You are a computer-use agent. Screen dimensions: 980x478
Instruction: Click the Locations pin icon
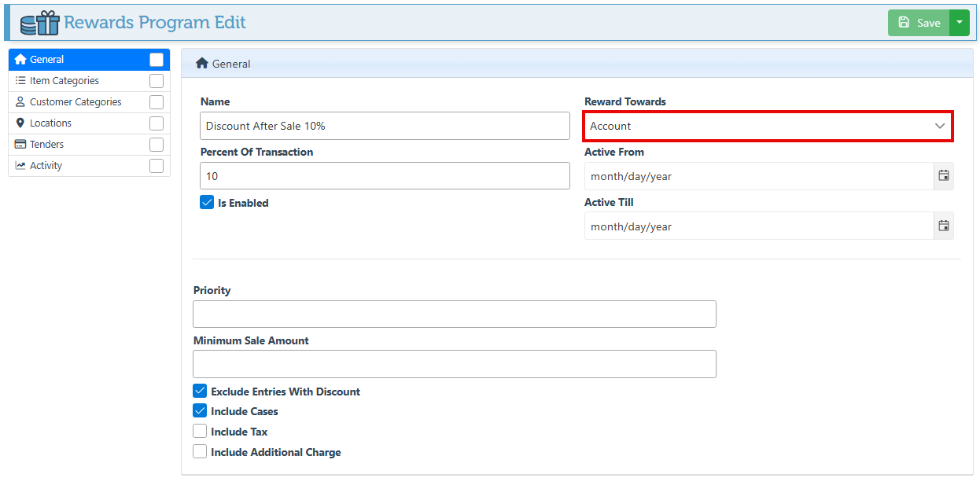point(20,123)
